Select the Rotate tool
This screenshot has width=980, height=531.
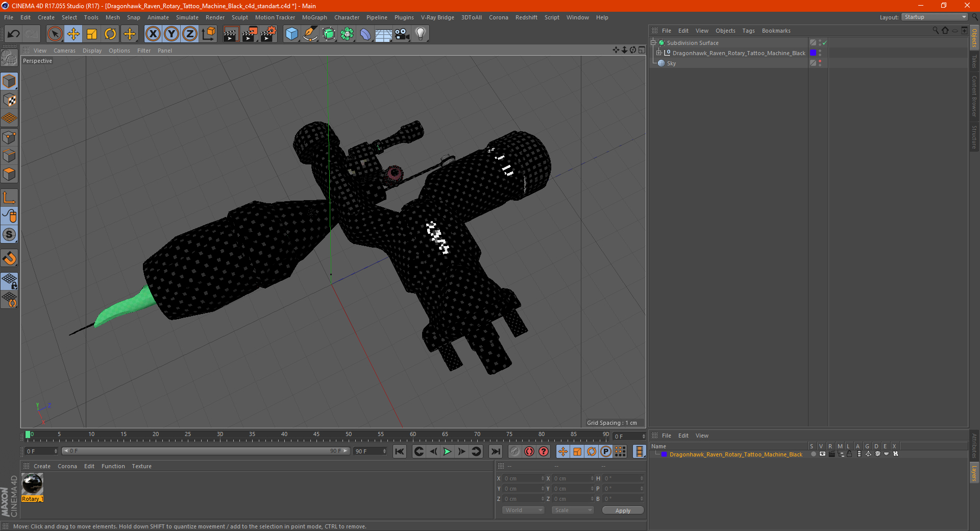click(x=110, y=34)
